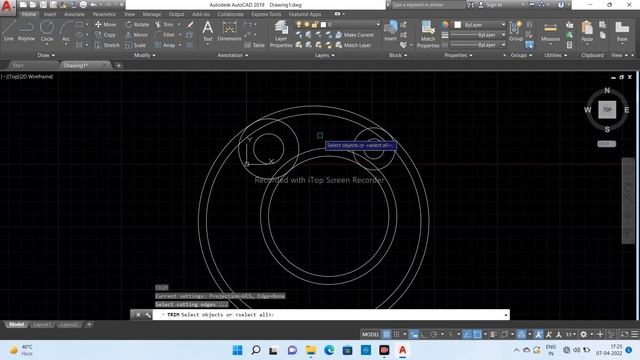Expand the Layers panel
The height and width of the screenshot is (360, 640).
pyautogui.click(x=324, y=55)
